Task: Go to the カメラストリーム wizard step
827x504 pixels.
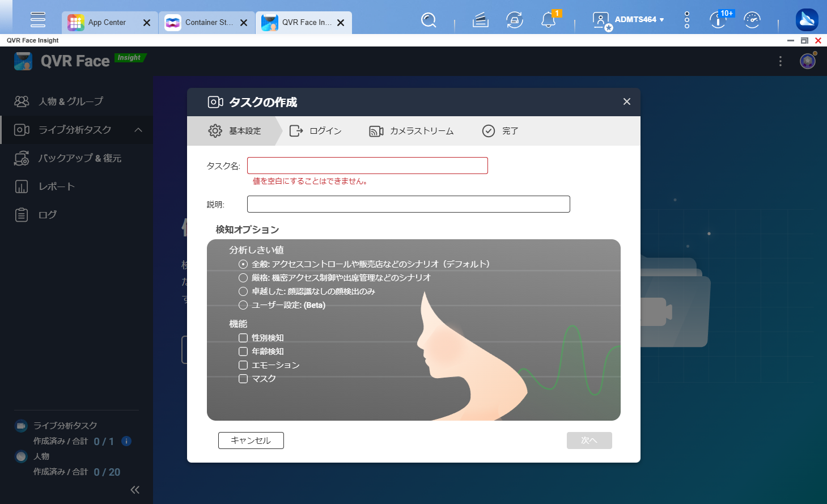Action: [412, 131]
